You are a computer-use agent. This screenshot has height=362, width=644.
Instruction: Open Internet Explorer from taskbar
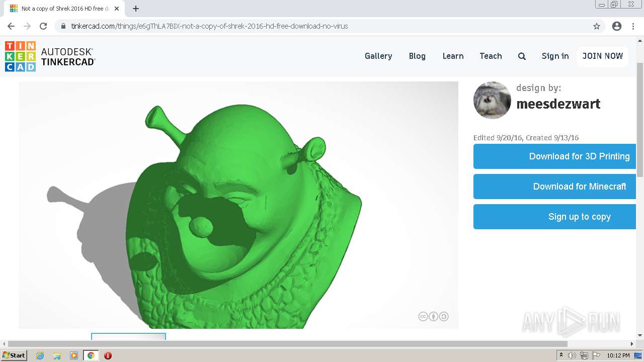pyautogui.click(x=40, y=355)
